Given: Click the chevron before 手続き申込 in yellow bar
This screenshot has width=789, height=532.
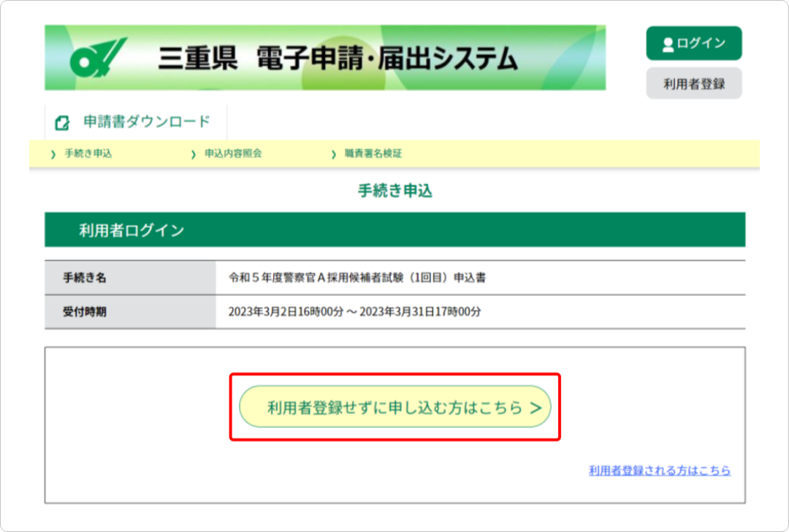Looking at the screenshot, I should pyautogui.click(x=53, y=154).
